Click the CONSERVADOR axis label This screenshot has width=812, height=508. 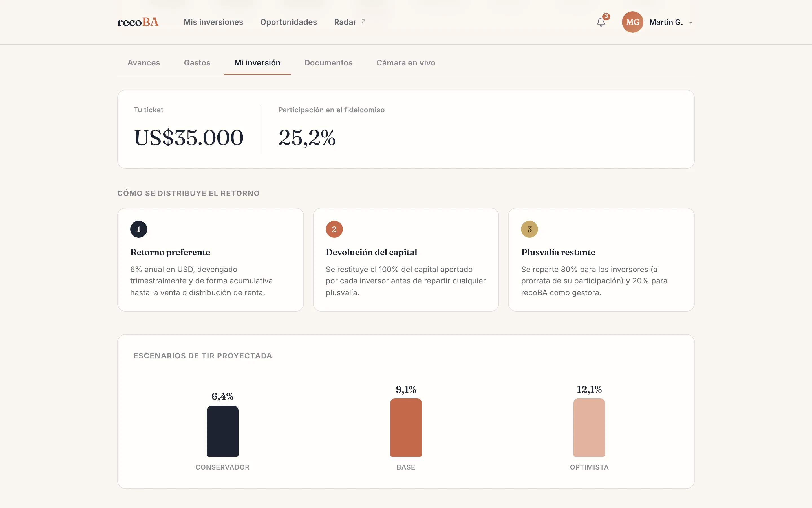[222, 467]
